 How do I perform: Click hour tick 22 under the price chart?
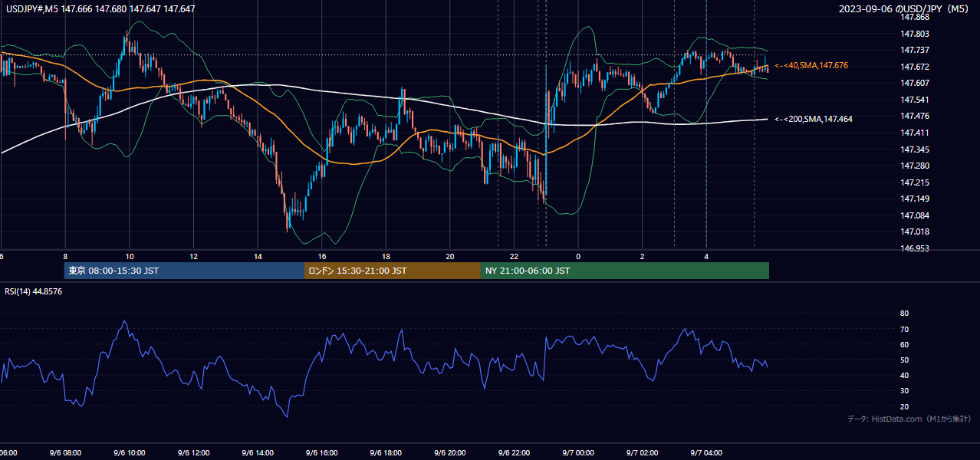(514, 257)
